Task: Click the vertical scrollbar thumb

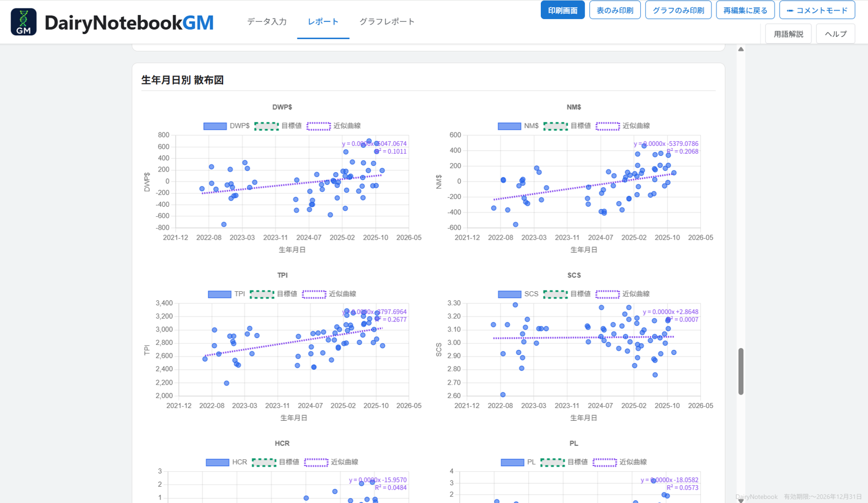Action: [x=741, y=372]
